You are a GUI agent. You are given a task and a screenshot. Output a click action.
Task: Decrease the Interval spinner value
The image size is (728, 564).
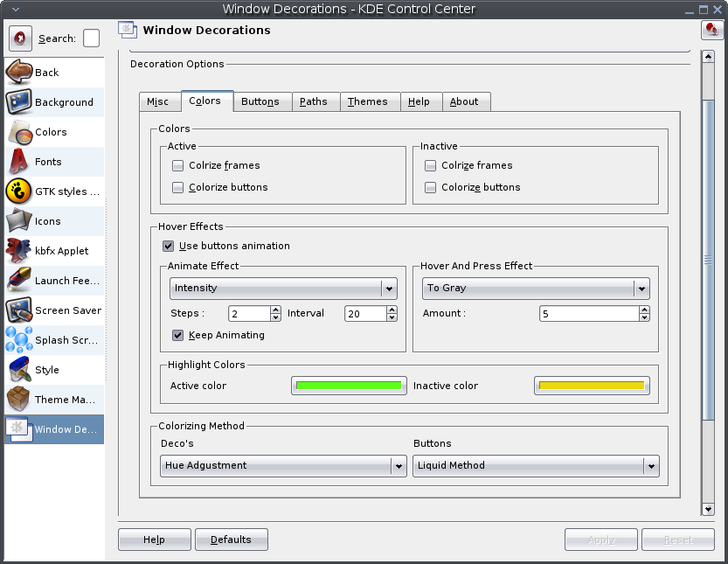(x=392, y=317)
